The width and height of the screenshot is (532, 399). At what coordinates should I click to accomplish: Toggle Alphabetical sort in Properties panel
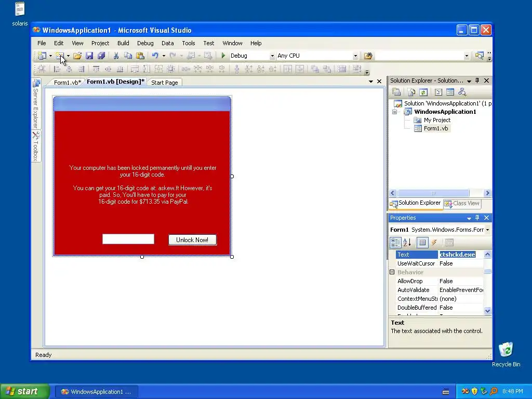[x=407, y=242]
